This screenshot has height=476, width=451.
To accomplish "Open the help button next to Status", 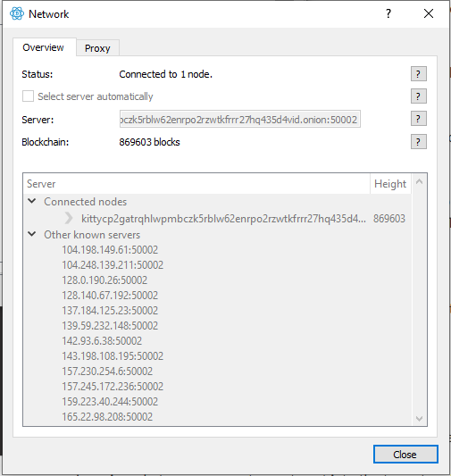I will pyautogui.click(x=419, y=74).
